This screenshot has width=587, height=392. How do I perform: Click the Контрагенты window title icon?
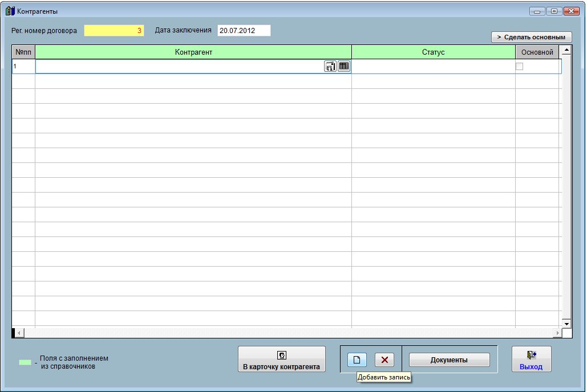click(x=10, y=11)
